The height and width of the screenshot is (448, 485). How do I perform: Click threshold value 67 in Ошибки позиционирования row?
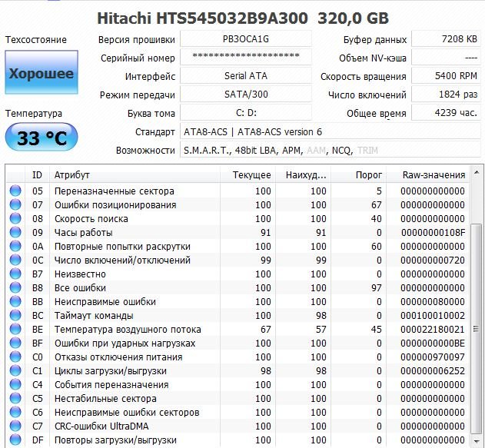[x=377, y=205]
